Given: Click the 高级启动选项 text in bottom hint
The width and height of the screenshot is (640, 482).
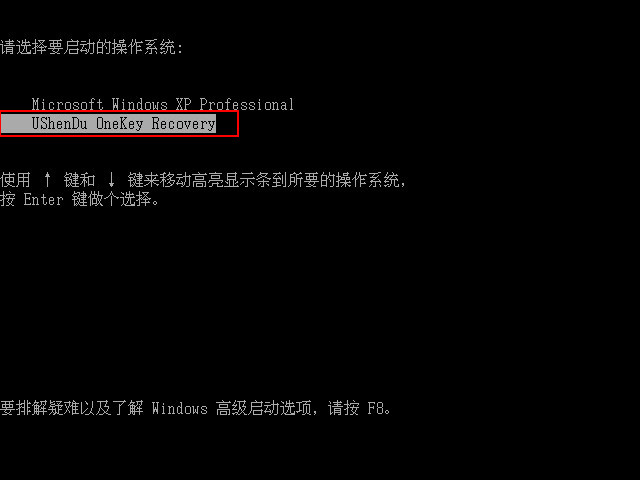Looking at the screenshot, I should (263, 408).
